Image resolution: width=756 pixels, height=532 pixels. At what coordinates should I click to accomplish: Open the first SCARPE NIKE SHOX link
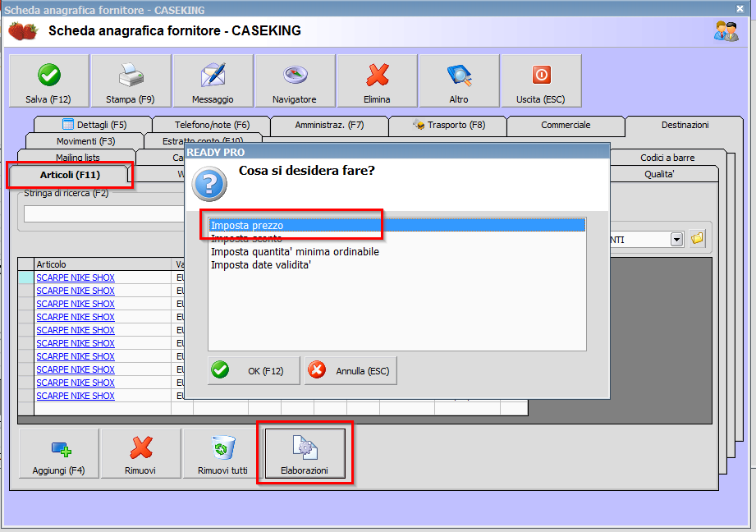(76, 277)
